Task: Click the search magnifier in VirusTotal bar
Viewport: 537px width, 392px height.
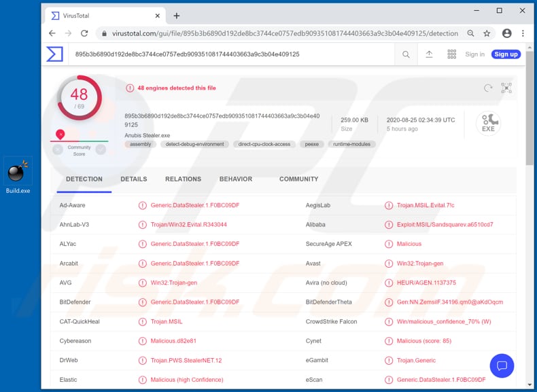Action: tap(406, 54)
